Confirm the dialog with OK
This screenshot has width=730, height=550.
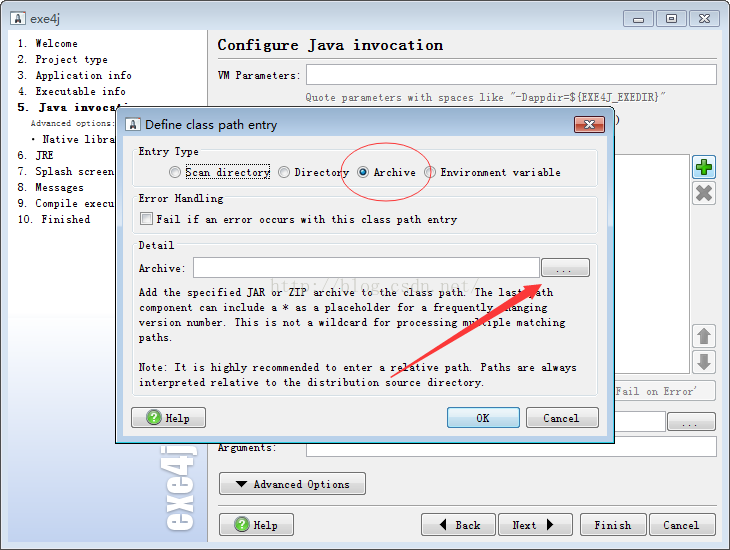(x=483, y=418)
